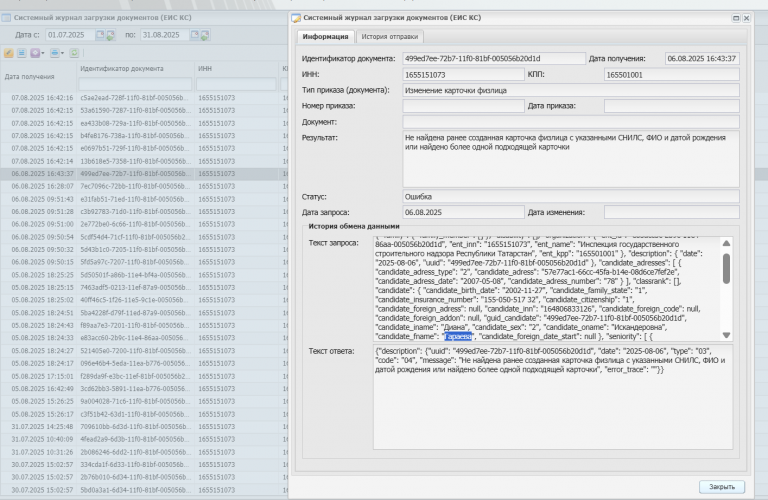Click scroll-down arrow in 'Текст запроса' area
The width and height of the screenshot is (768, 500).
click(726, 335)
